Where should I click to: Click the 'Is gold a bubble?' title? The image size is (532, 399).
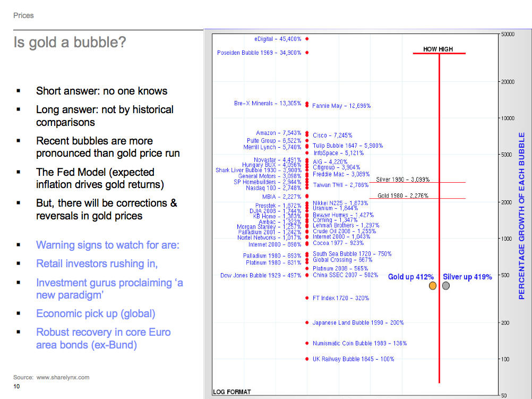pyautogui.click(x=70, y=43)
